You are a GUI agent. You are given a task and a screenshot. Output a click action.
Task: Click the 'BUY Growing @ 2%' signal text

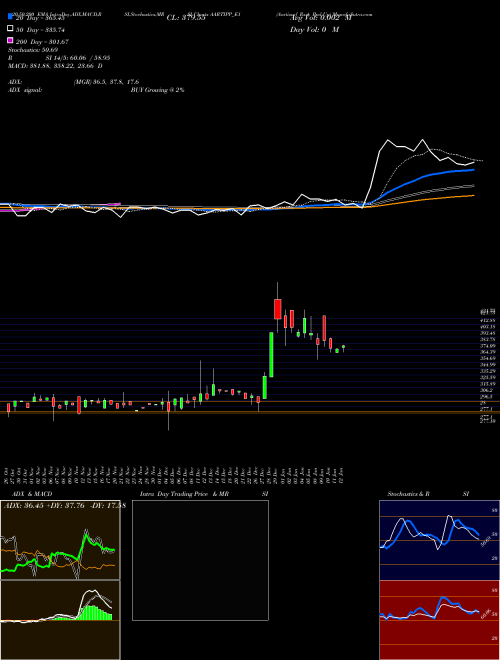(x=157, y=90)
